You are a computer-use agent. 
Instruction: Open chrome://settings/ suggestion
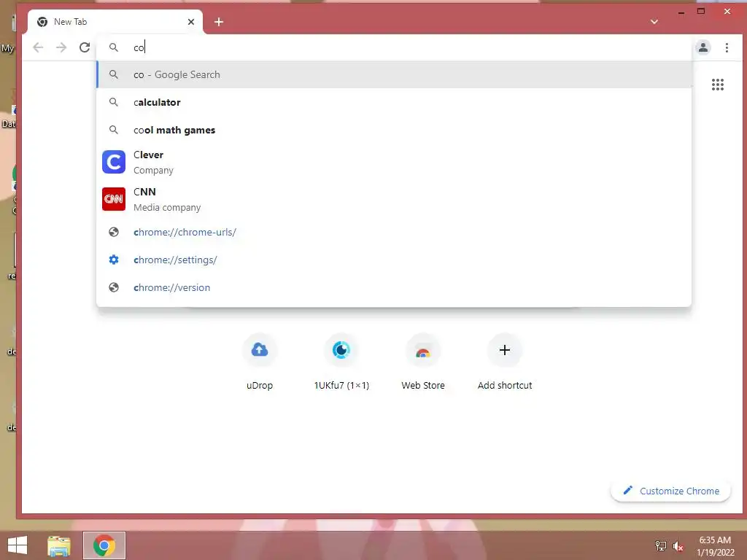tap(394, 260)
